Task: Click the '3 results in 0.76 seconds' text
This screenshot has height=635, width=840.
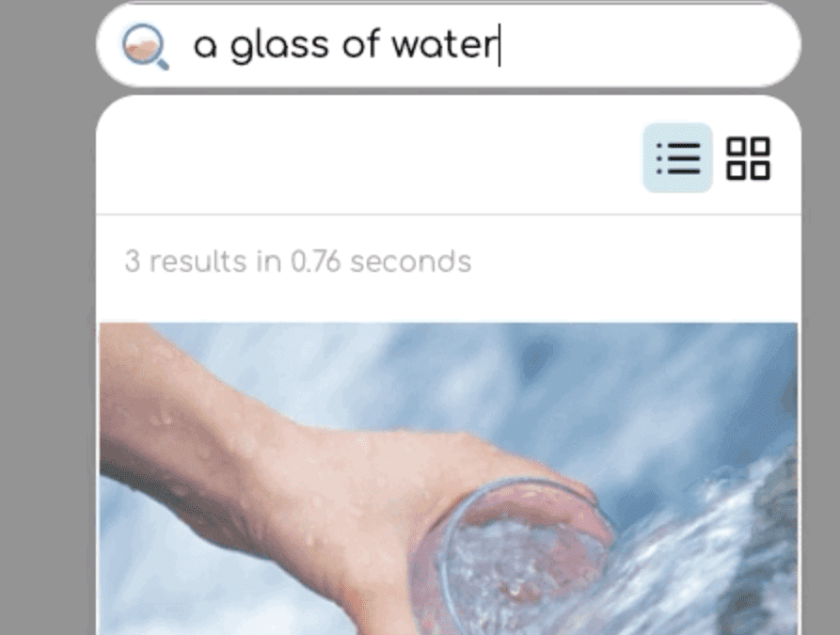Action: (298, 262)
